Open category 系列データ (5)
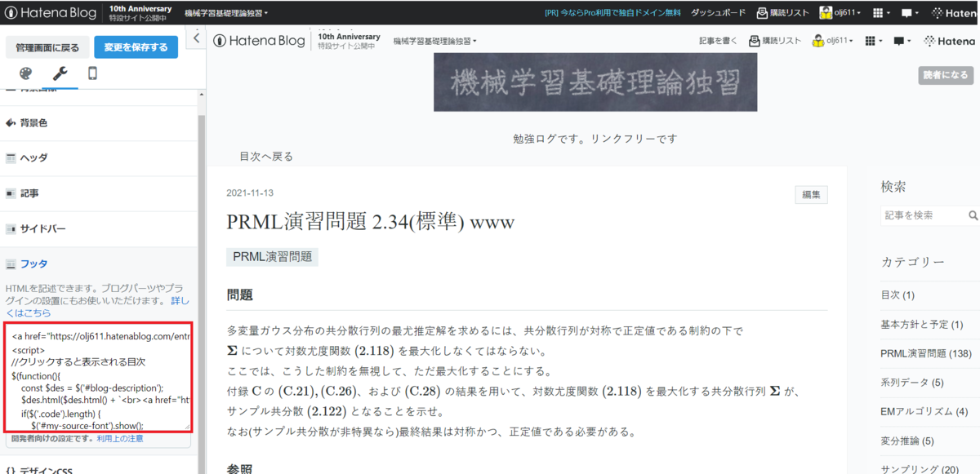Image resolution: width=980 pixels, height=474 pixels. click(912, 383)
